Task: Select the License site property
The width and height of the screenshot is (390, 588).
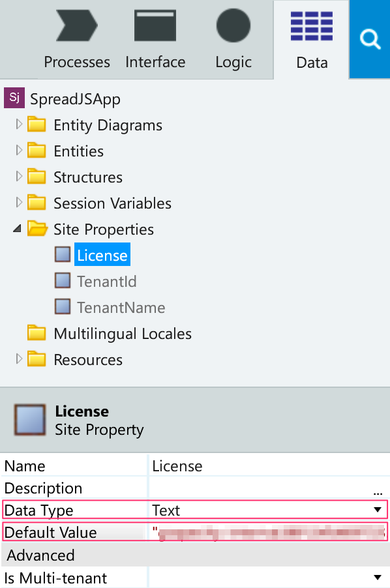Action: pos(102,255)
